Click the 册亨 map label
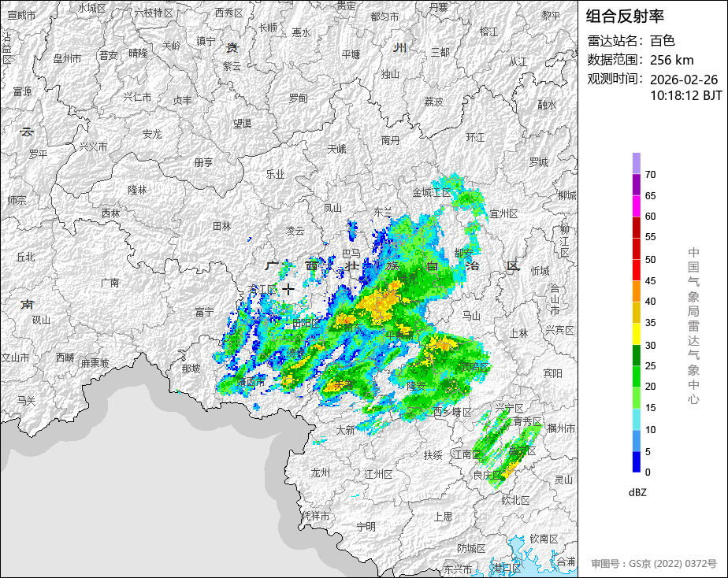The width and height of the screenshot is (728, 578). point(203,162)
